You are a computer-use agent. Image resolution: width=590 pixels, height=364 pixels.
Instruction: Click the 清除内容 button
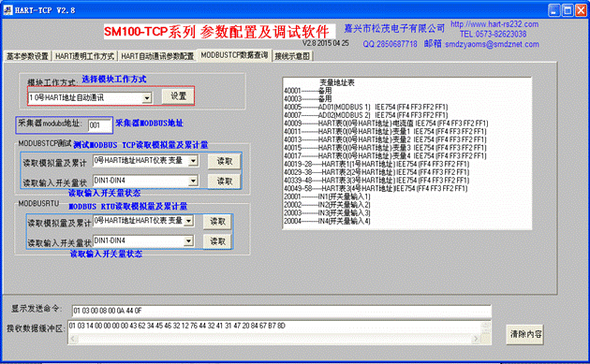click(525, 334)
